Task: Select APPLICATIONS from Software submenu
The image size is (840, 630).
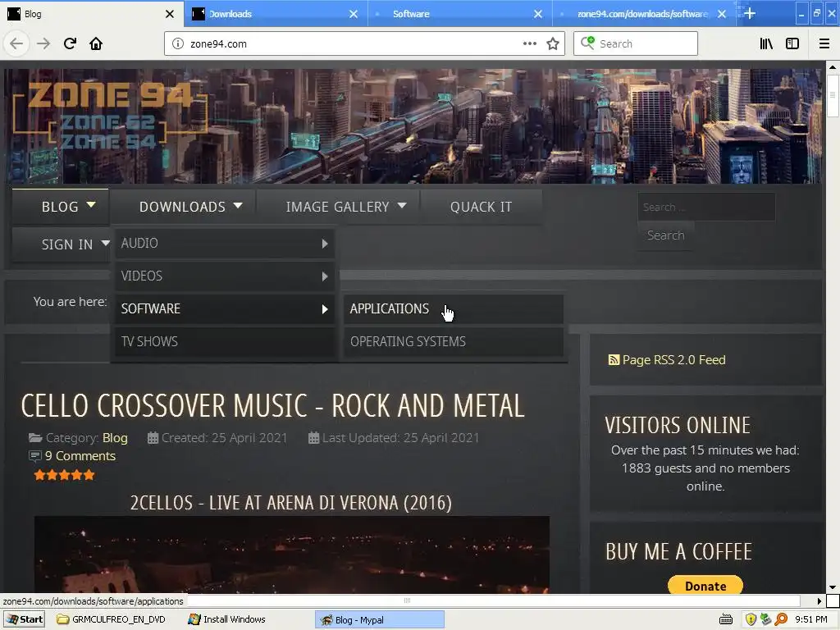Action: click(x=453, y=309)
